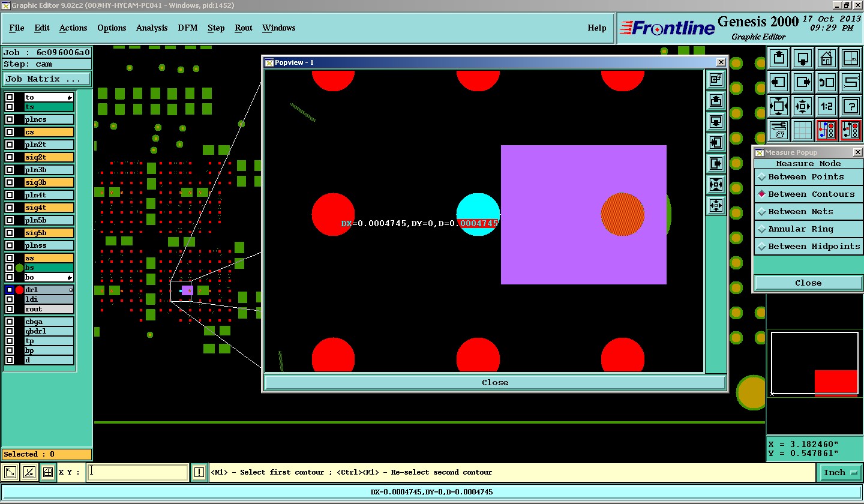864x504 pixels.
Task: Toggle visibility checkbox for layer to
Action: coord(10,97)
